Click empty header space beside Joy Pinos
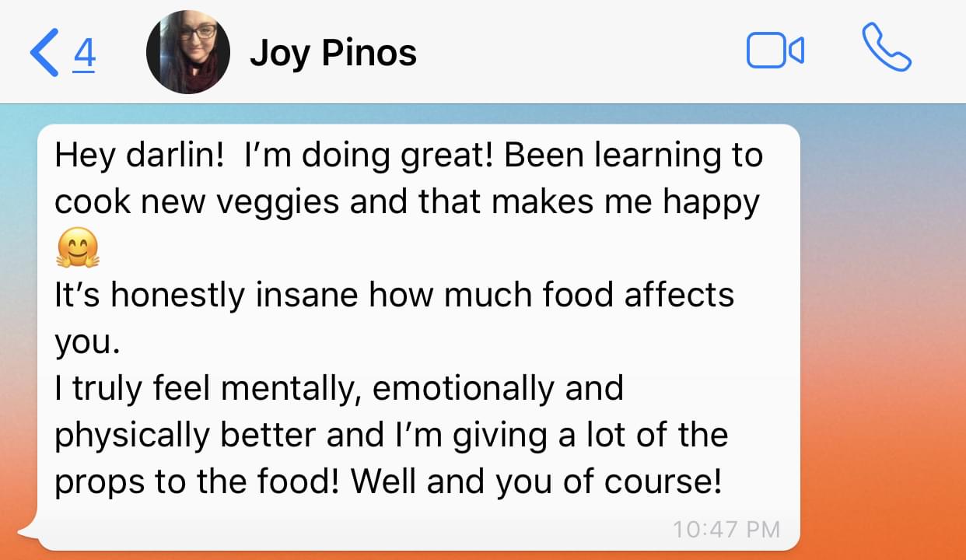Image resolution: width=966 pixels, height=560 pixels. [x=583, y=53]
